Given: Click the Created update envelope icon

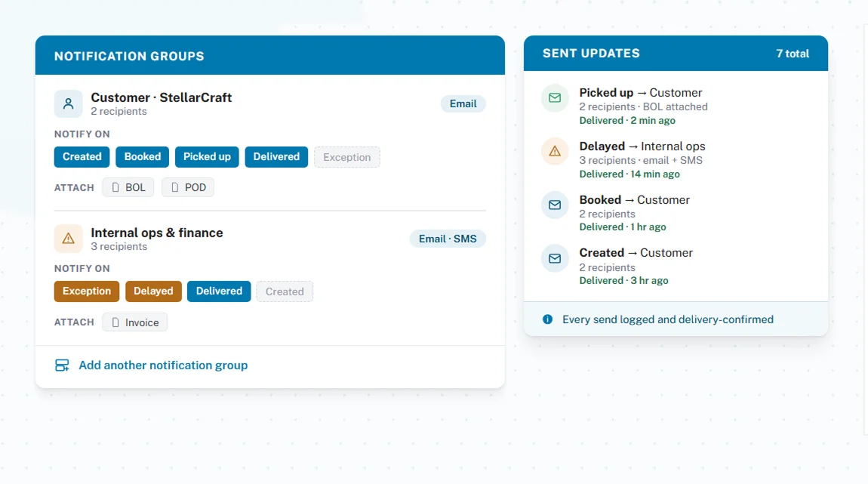Looking at the screenshot, I should pyautogui.click(x=555, y=258).
